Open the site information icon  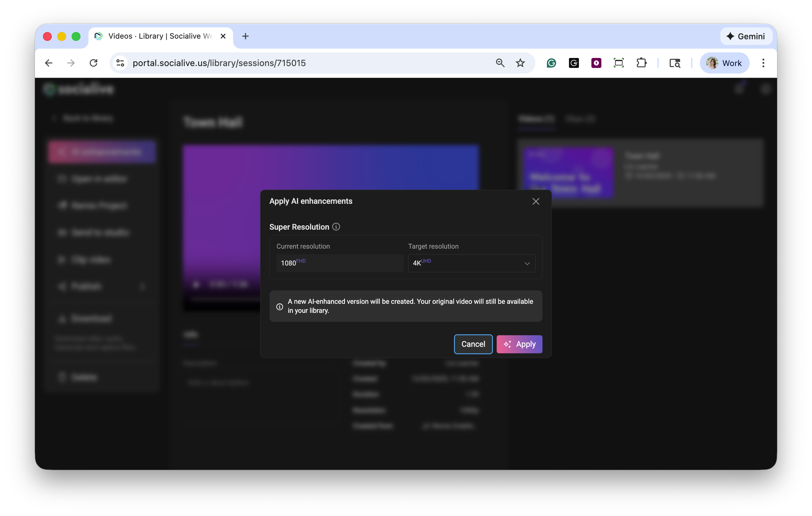[120, 63]
